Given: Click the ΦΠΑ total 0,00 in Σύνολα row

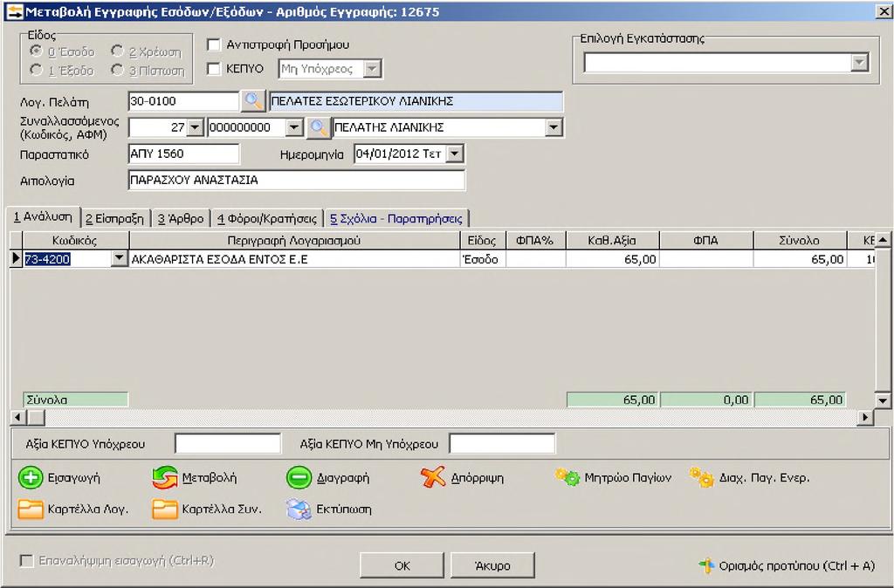Looking at the screenshot, I should [x=705, y=400].
